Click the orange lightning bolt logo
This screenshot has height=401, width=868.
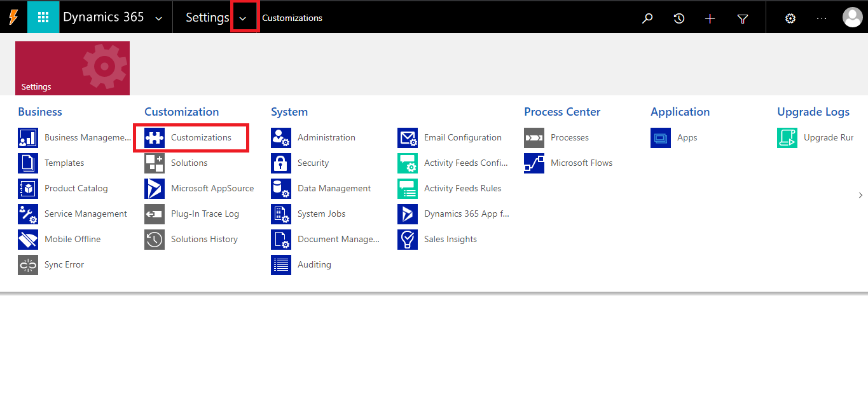13,17
